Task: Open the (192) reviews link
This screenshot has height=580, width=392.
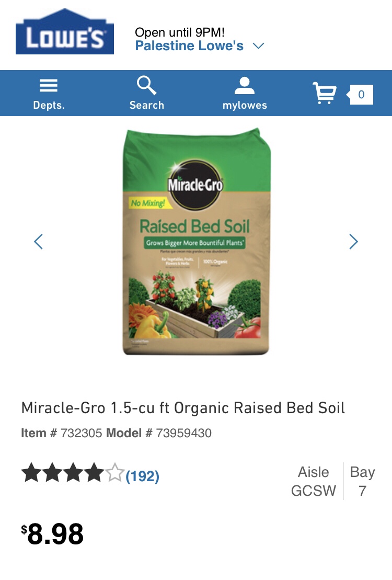Action: click(143, 476)
